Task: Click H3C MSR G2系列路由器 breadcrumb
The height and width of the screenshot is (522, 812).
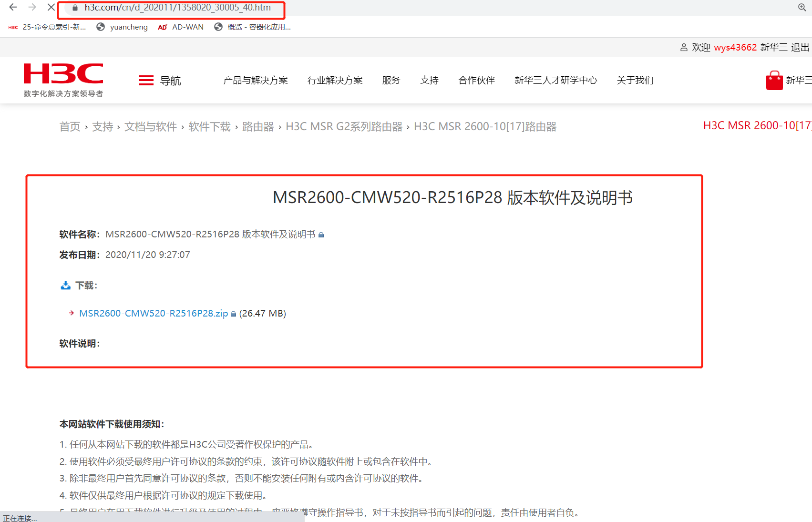Action: click(x=344, y=127)
